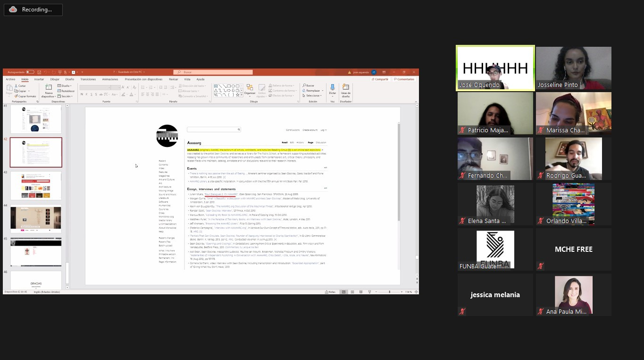The image size is (644, 360).
Task: Toggle strikethrough text formatting
Action: [x=101, y=94]
